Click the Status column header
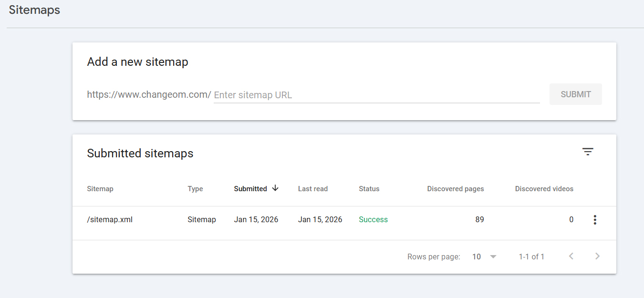 pyautogui.click(x=369, y=188)
